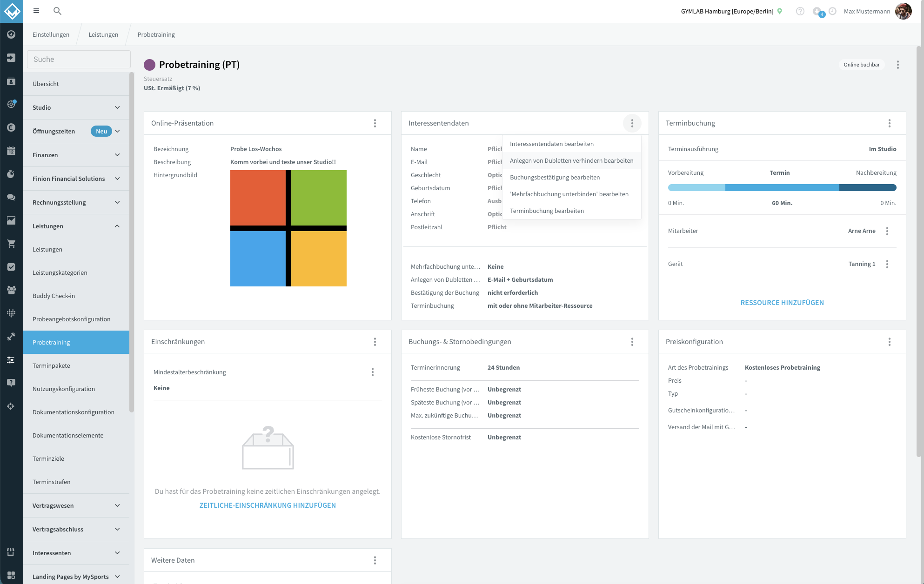
Task: Select the calendar icon in the sidebar
Action: [11, 151]
